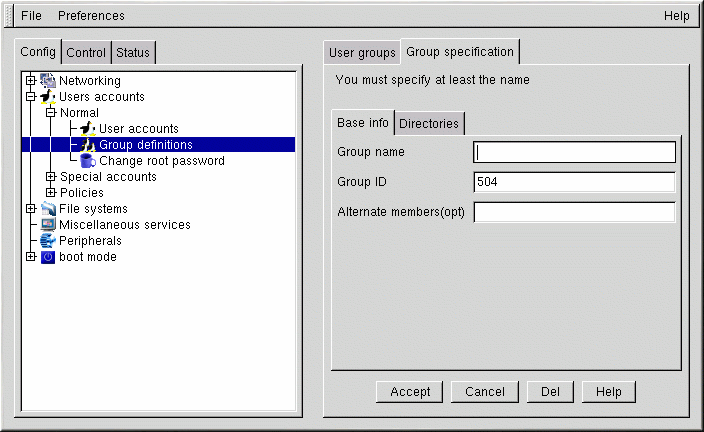Click the Networking globe icon

click(x=48, y=81)
